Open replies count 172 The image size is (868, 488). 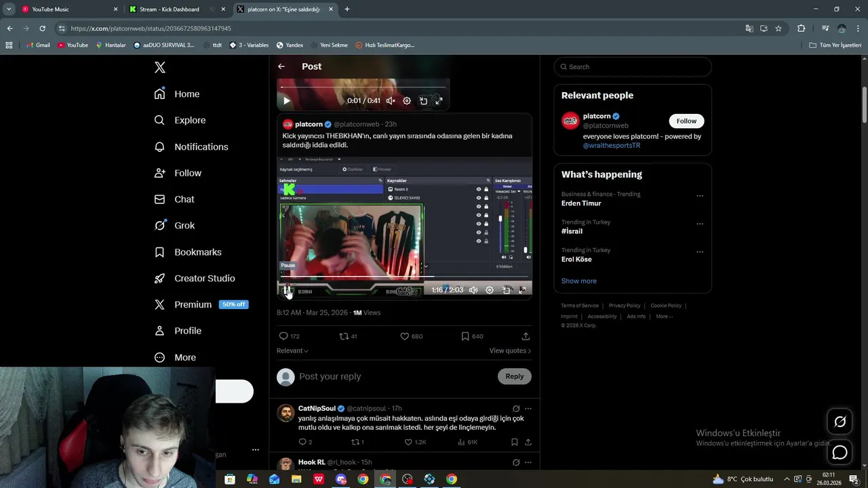[289, 336]
